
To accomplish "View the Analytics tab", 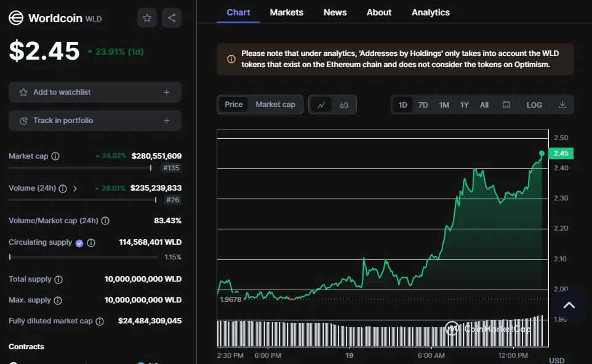I will [430, 12].
